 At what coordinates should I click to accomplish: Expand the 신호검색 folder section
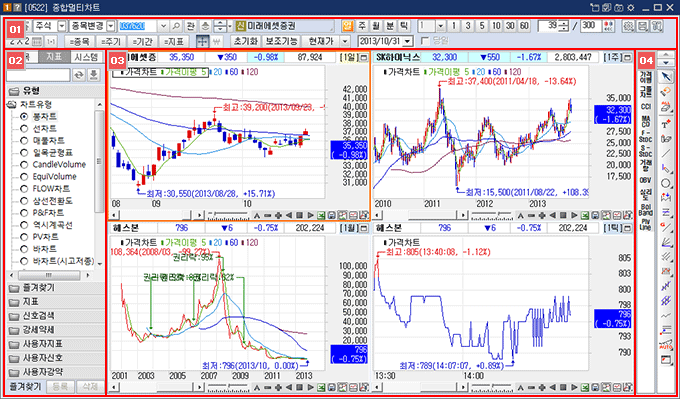coord(55,315)
